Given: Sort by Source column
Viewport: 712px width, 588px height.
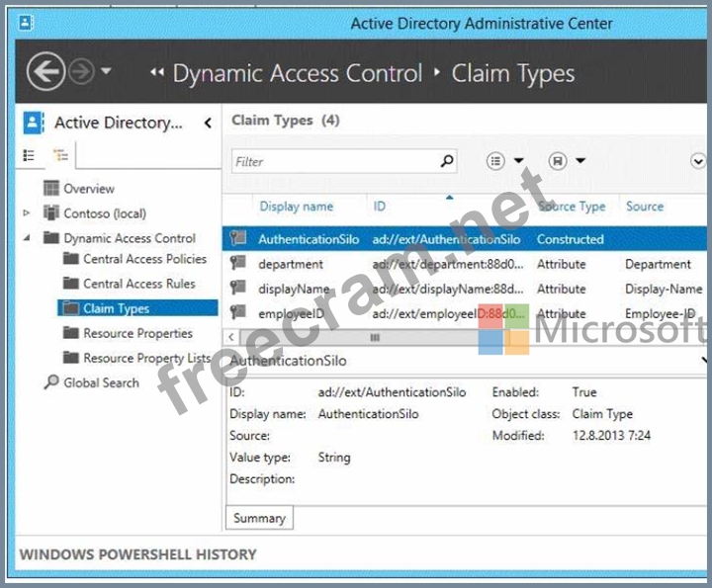Looking at the screenshot, I should (x=645, y=207).
